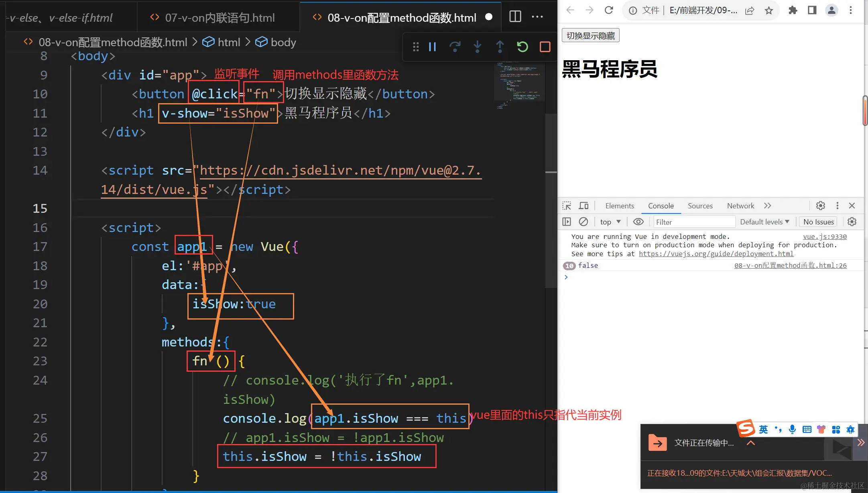Viewport: 868px width, 493px height.
Task: Pause the debugger from the debug toolbar
Action: (432, 47)
